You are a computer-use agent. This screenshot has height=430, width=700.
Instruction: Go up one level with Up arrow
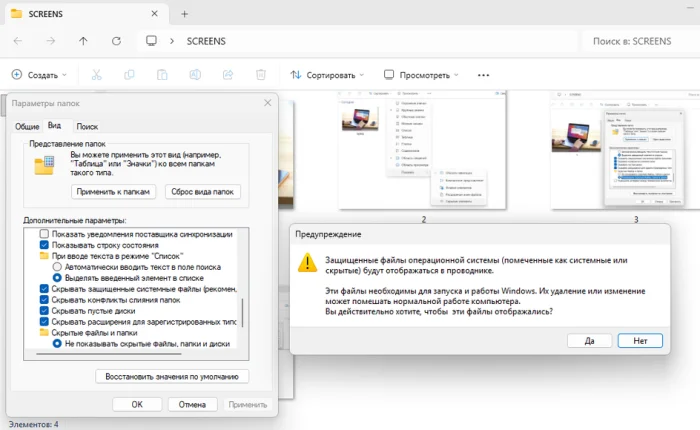(x=83, y=41)
